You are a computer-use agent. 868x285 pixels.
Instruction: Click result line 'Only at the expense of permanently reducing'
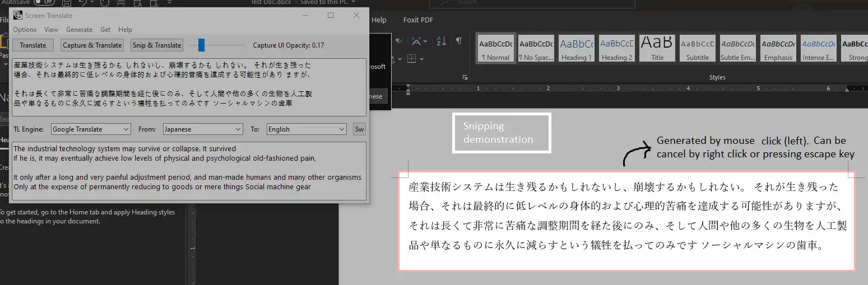(x=162, y=186)
